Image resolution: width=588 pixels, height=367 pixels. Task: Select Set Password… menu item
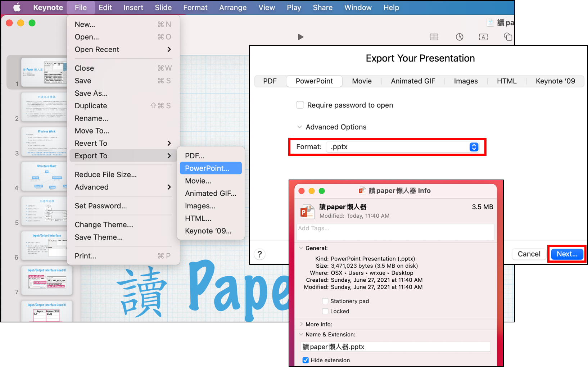tap(123, 206)
